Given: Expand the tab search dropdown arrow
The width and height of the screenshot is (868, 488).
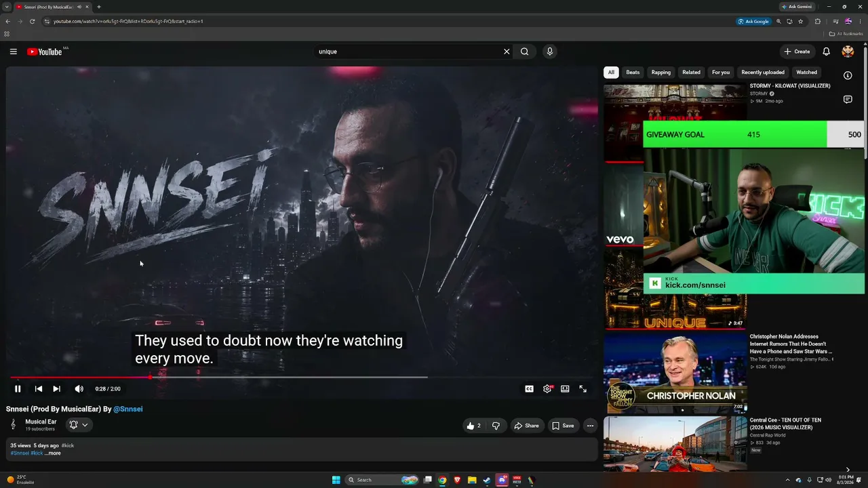Looking at the screenshot, I should tap(7, 7).
